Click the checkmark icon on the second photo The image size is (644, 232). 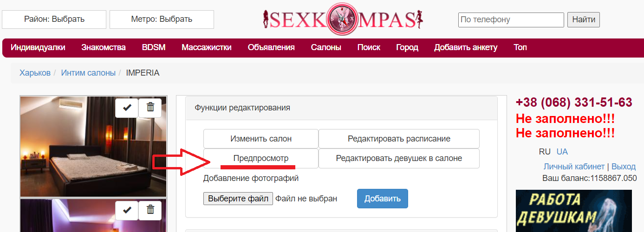click(x=127, y=210)
